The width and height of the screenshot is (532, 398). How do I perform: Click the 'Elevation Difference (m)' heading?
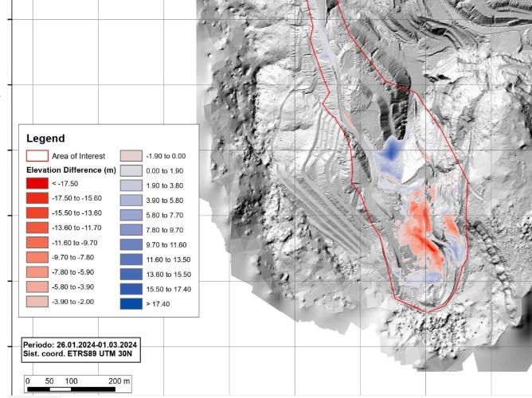(71, 170)
